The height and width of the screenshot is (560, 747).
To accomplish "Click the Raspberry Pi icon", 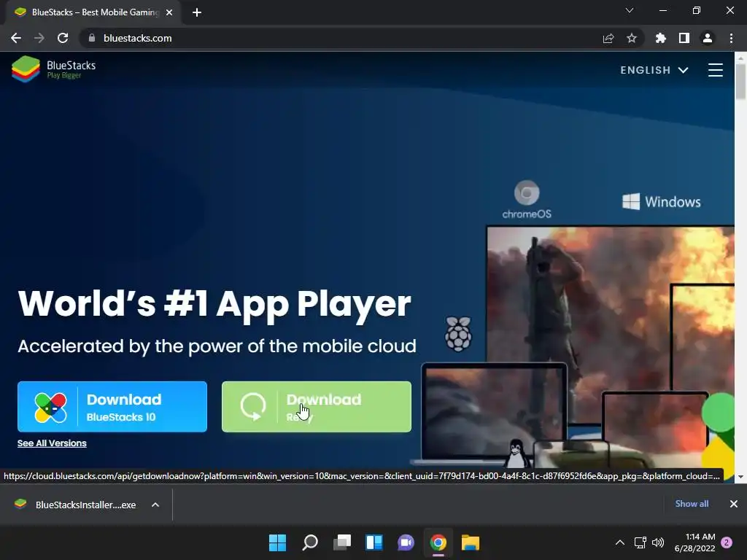I will pyautogui.click(x=458, y=334).
